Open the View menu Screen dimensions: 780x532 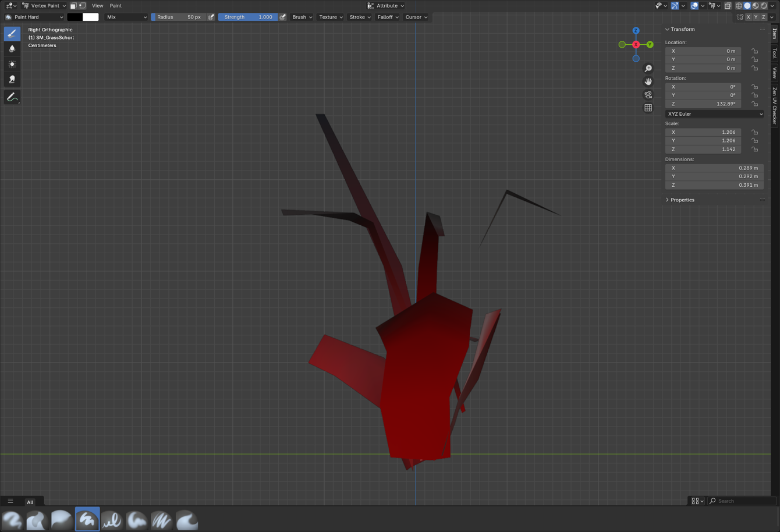point(97,6)
